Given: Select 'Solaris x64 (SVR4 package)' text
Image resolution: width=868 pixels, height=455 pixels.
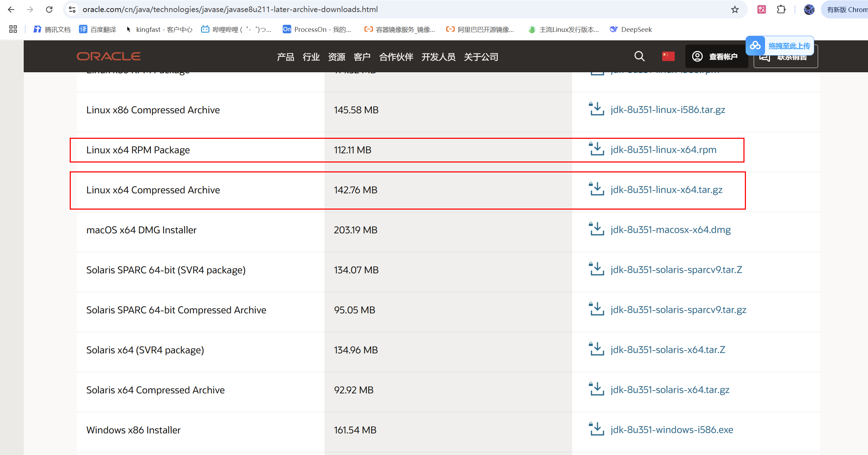Looking at the screenshot, I should 145,350.
